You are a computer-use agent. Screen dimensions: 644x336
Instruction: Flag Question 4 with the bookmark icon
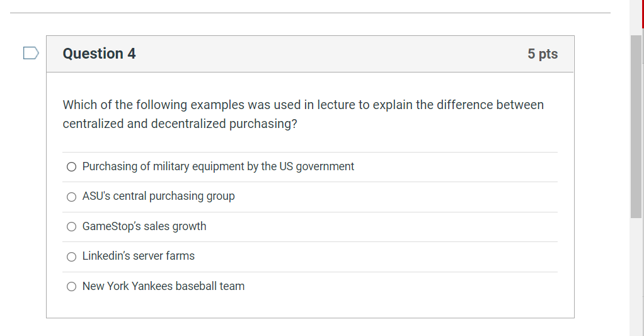31,53
